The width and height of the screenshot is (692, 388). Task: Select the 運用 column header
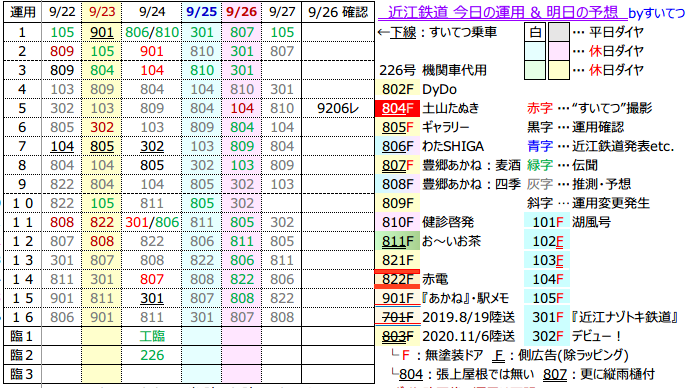click(23, 12)
